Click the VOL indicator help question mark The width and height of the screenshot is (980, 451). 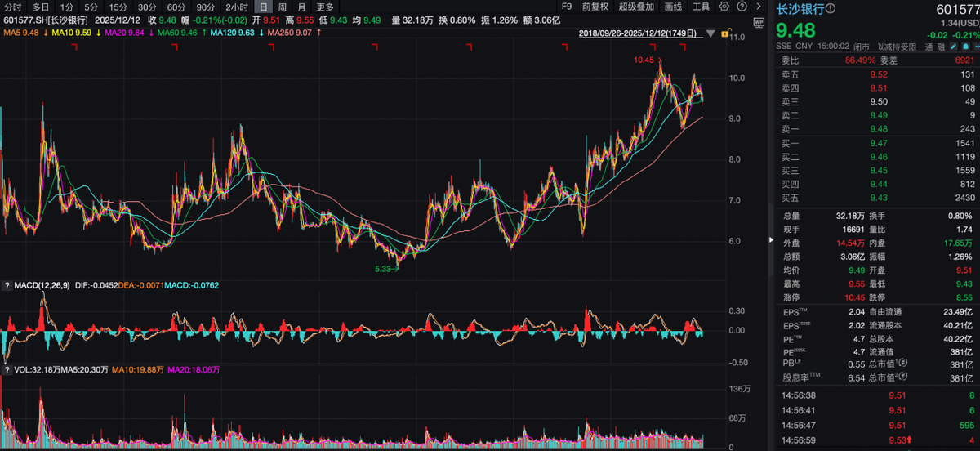tap(7, 369)
